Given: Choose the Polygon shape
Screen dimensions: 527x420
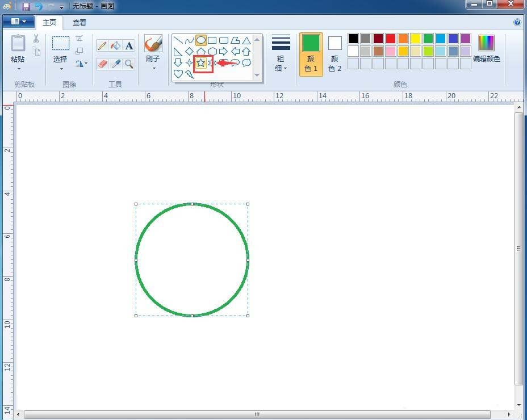Looking at the screenshot, I should [235, 40].
